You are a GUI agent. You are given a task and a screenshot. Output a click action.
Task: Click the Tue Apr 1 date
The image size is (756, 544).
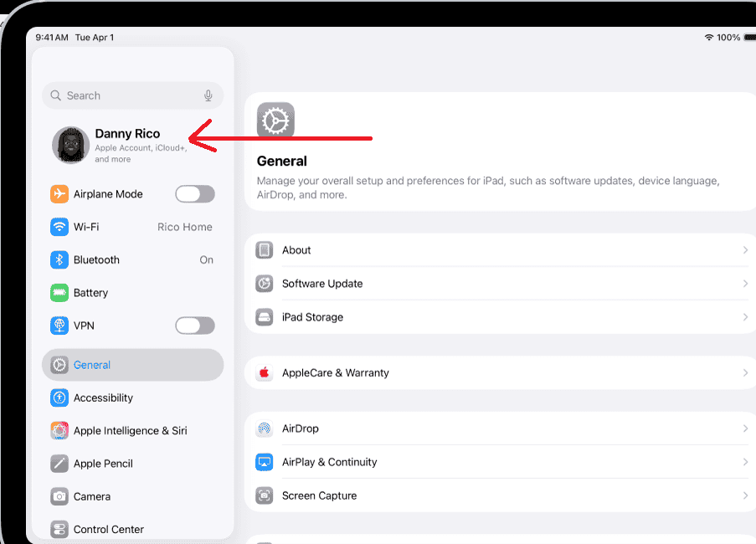coord(95,37)
